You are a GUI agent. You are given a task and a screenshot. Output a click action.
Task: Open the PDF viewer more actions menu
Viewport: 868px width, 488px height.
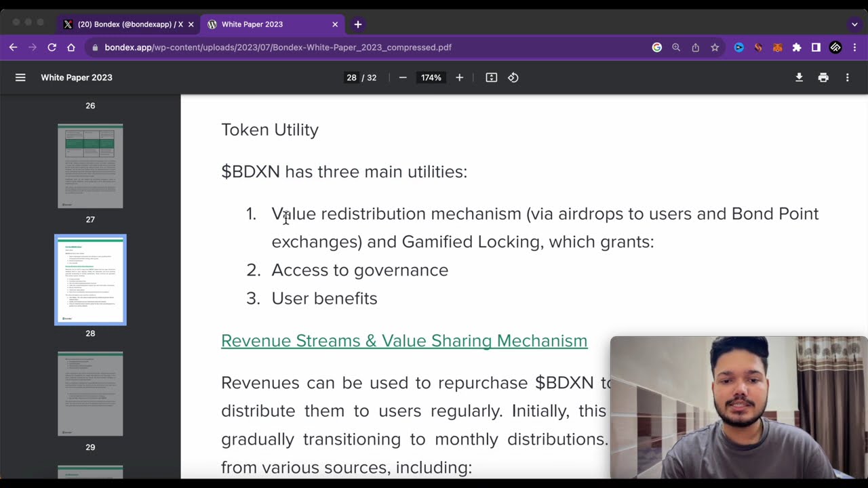[847, 77]
